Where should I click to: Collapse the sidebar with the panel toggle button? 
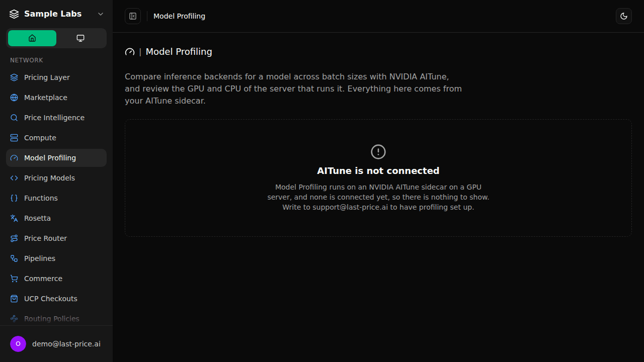[133, 16]
